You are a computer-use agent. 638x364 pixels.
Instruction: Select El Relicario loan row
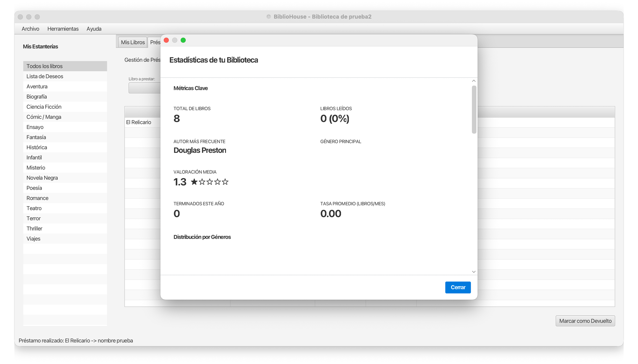tap(139, 122)
